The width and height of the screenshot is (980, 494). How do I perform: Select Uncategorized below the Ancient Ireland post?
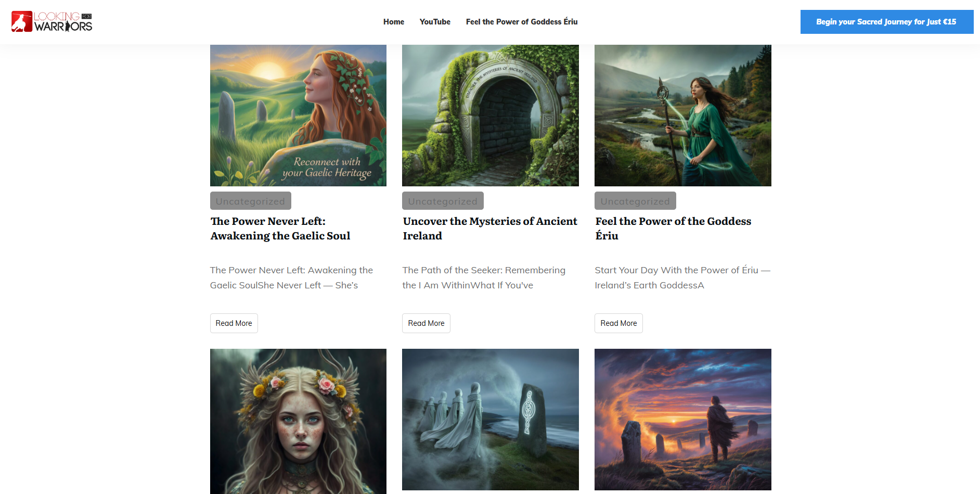point(443,200)
